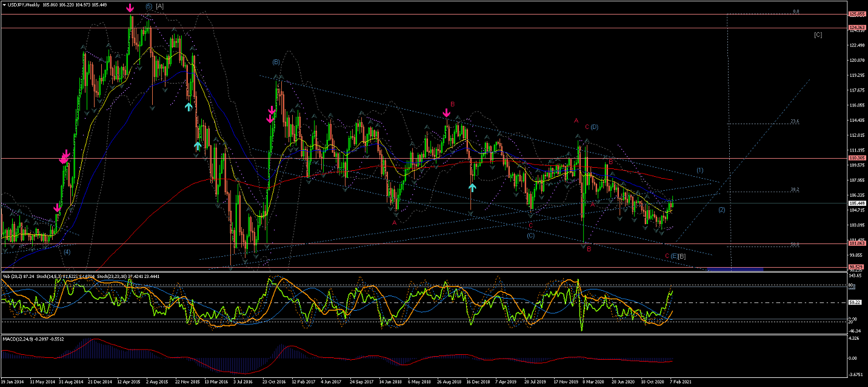Click the (2) projected wave label

click(x=722, y=210)
